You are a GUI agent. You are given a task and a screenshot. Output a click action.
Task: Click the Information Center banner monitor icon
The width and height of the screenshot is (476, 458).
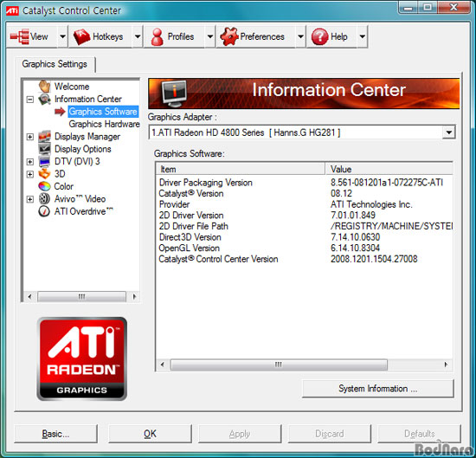[174, 94]
